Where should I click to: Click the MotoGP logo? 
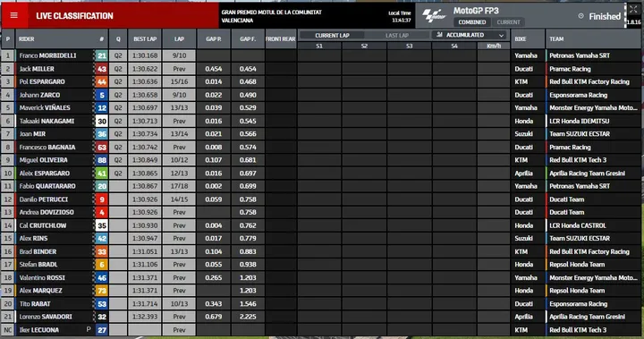(x=435, y=15)
